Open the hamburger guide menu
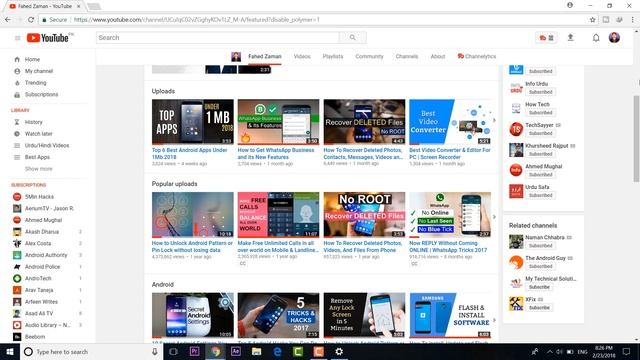The image size is (640, 360). pos(17,38)
